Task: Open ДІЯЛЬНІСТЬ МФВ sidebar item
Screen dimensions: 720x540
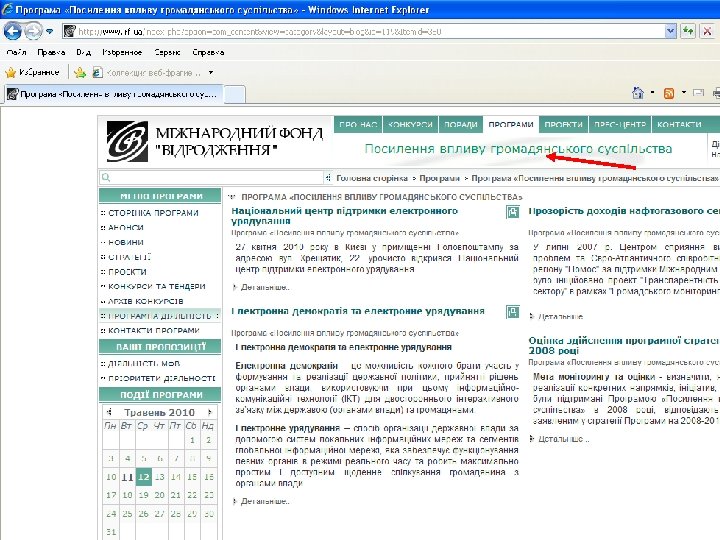Action: tap(144, 364)
